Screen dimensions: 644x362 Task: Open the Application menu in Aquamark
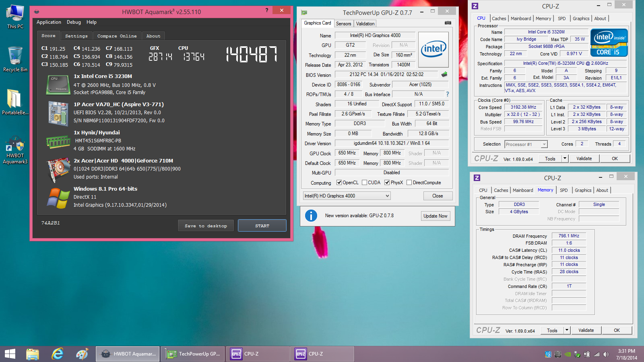coord(49,22)
